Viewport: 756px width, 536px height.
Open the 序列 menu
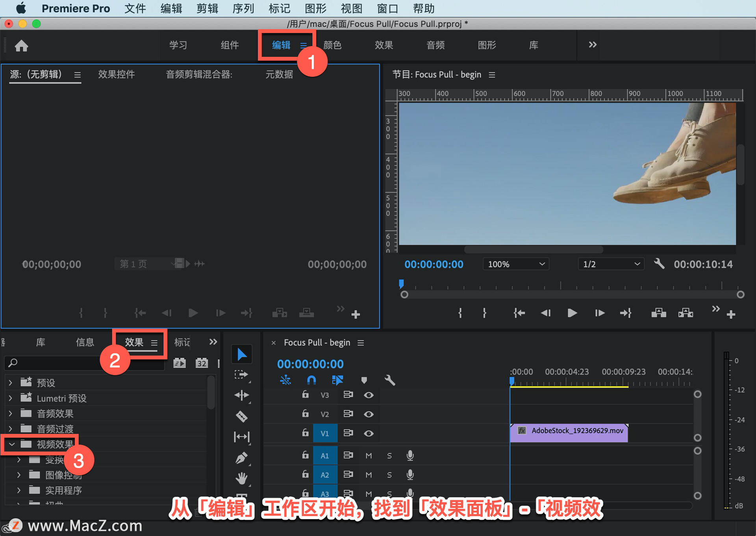243,8
